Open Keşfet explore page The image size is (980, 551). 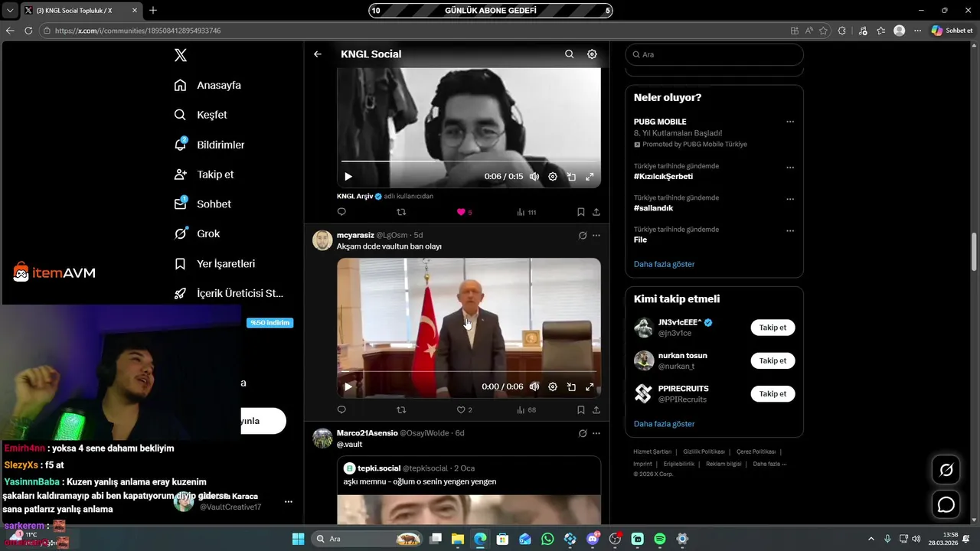[201, 115]
